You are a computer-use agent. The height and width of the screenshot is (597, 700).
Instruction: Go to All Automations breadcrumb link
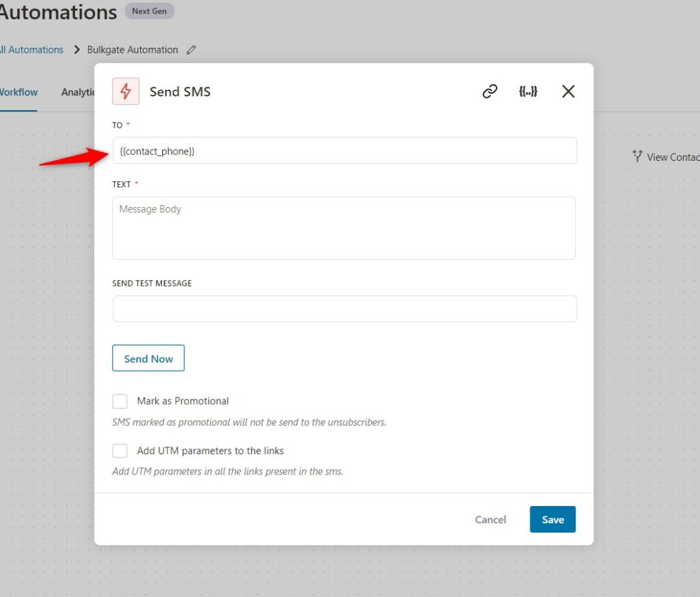[x=31, y=49]
